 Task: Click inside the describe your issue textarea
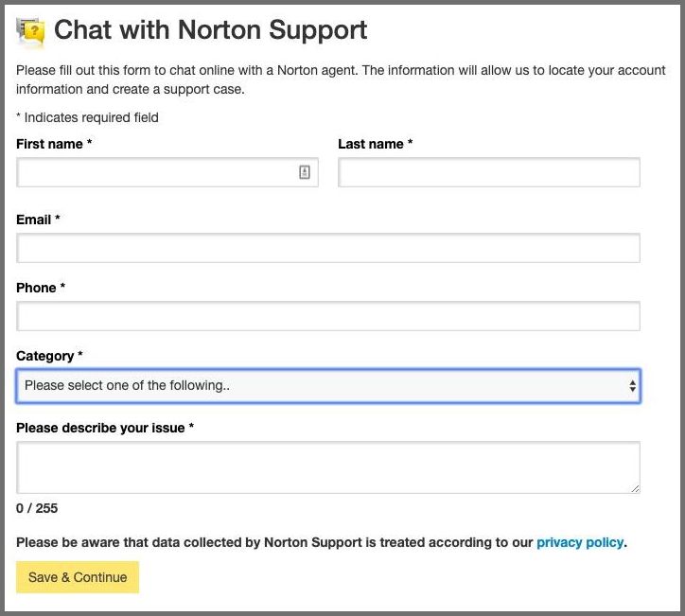point(328,467)
